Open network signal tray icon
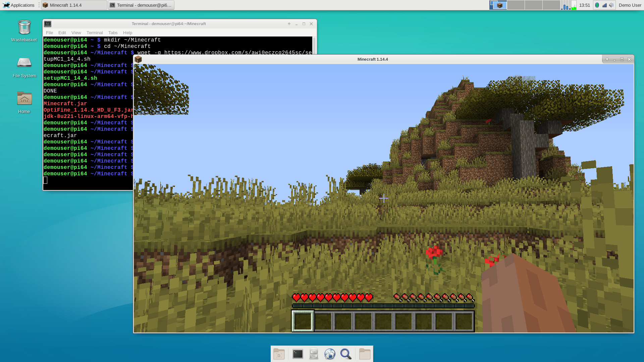Screen dimensions: 644x362 604,5
